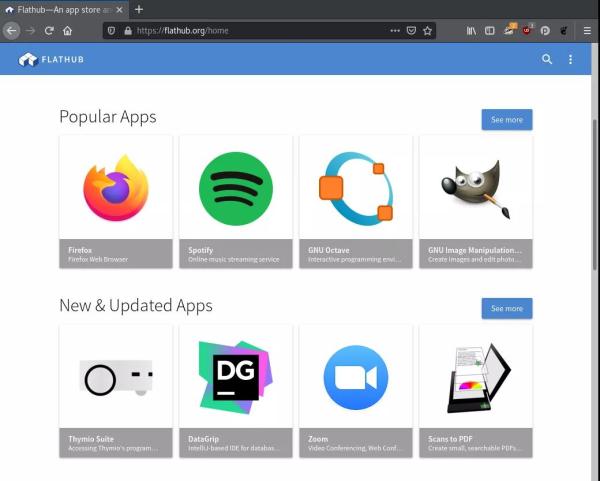Click the Scans to PDF icon

[x=475, y=377]
